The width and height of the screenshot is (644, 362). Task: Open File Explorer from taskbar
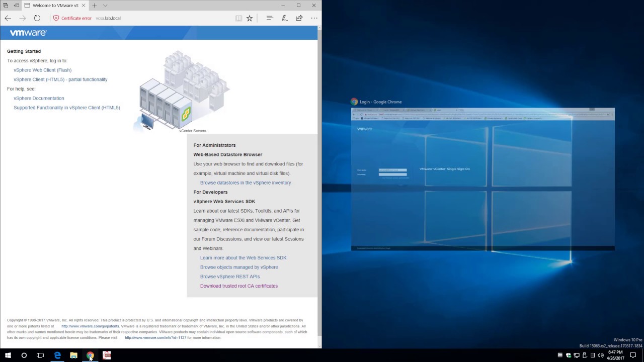coord(73,355)
